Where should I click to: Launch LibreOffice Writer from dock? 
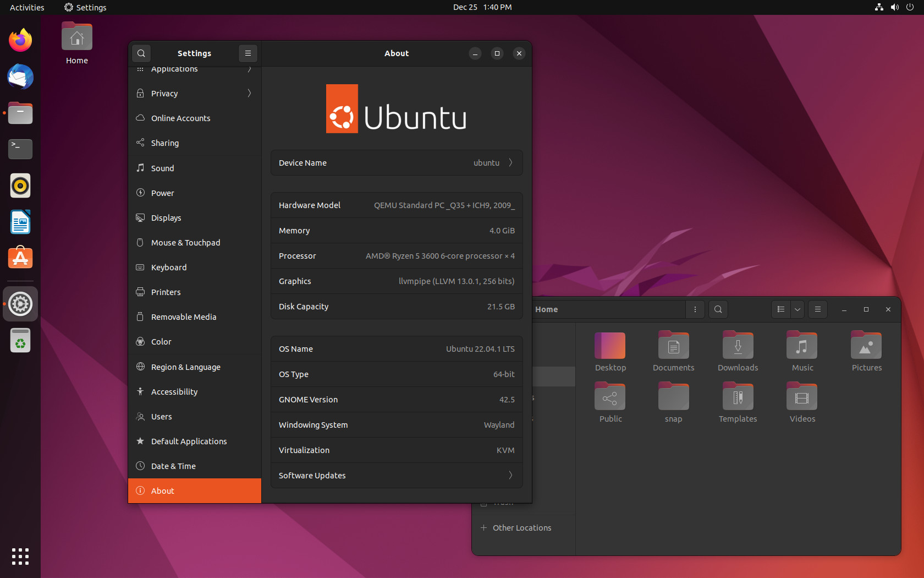tap(20, 222)
